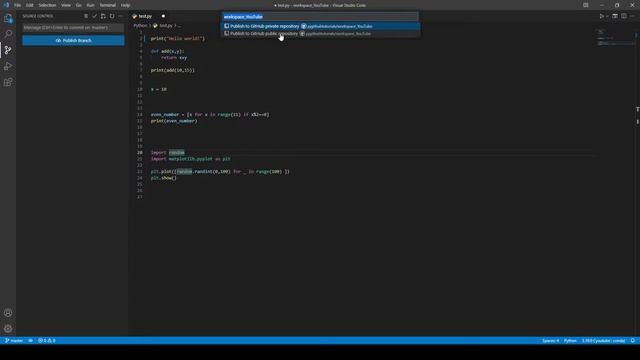
Task: Open the Search view in activity bar
Action: [8, 34]
